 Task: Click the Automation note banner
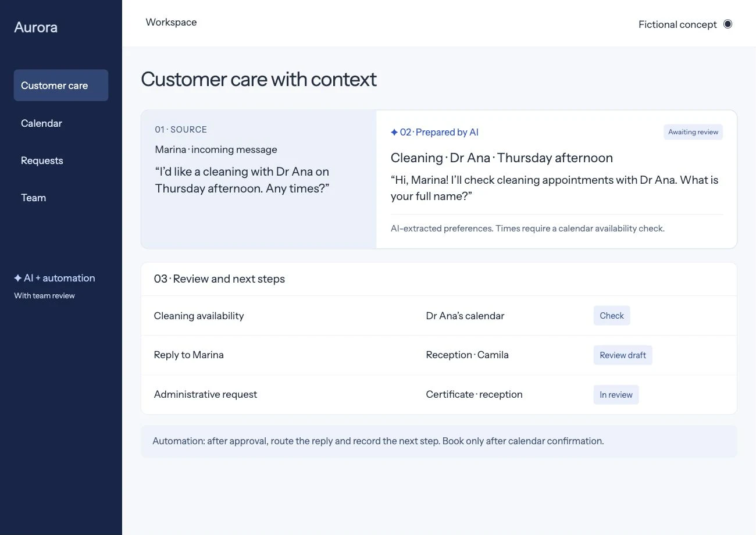439,441
